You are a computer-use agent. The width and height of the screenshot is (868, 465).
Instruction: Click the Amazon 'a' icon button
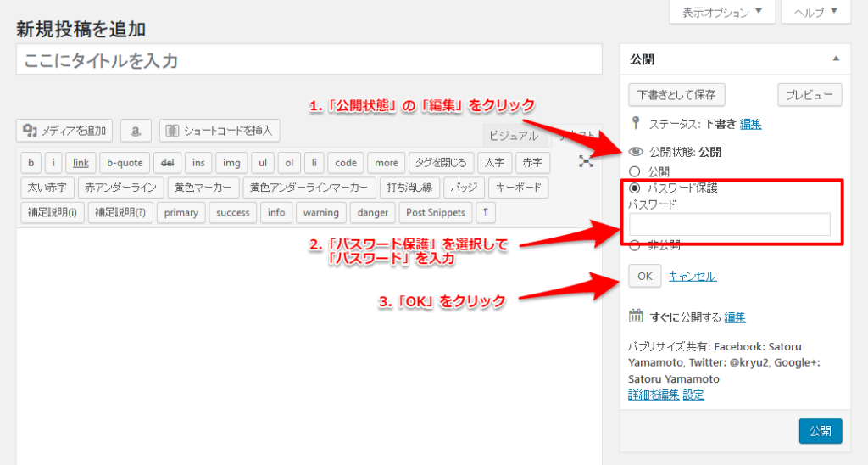tap(136, 131)
